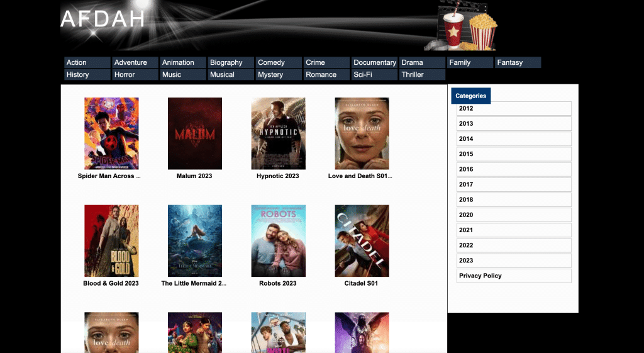Open the Categories tab in sidebar

pyautogui.click(x=470, y=96)
